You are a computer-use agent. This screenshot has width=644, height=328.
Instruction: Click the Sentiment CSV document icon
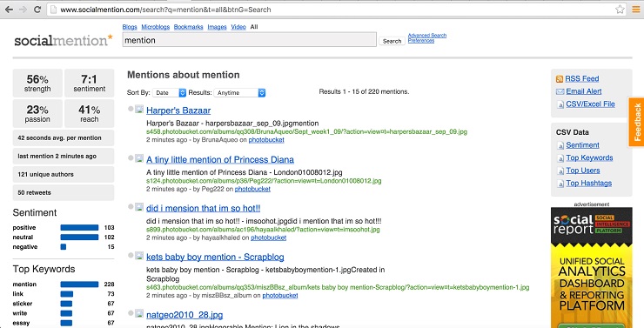[x=560, y=145]
